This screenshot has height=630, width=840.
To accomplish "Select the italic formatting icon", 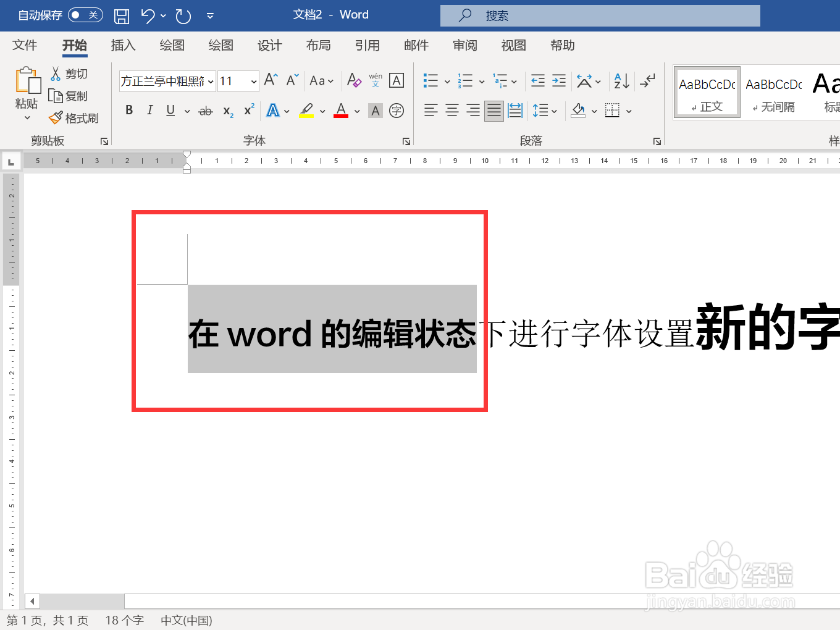I will tap(149, 111).
